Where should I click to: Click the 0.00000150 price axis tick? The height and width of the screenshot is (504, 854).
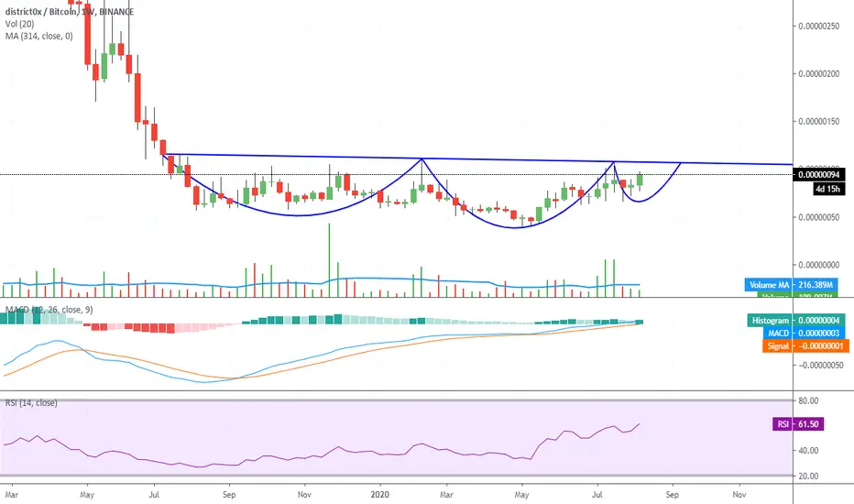pos(819,122)
